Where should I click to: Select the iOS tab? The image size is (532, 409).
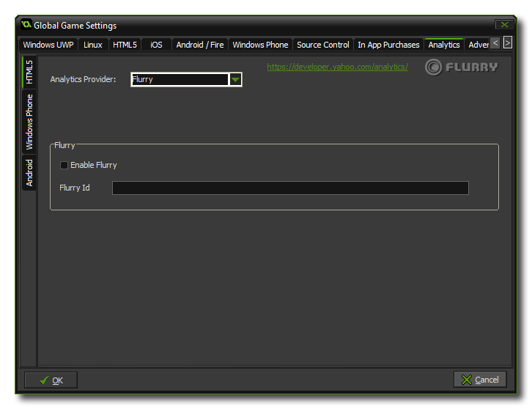tap(156, 45)
